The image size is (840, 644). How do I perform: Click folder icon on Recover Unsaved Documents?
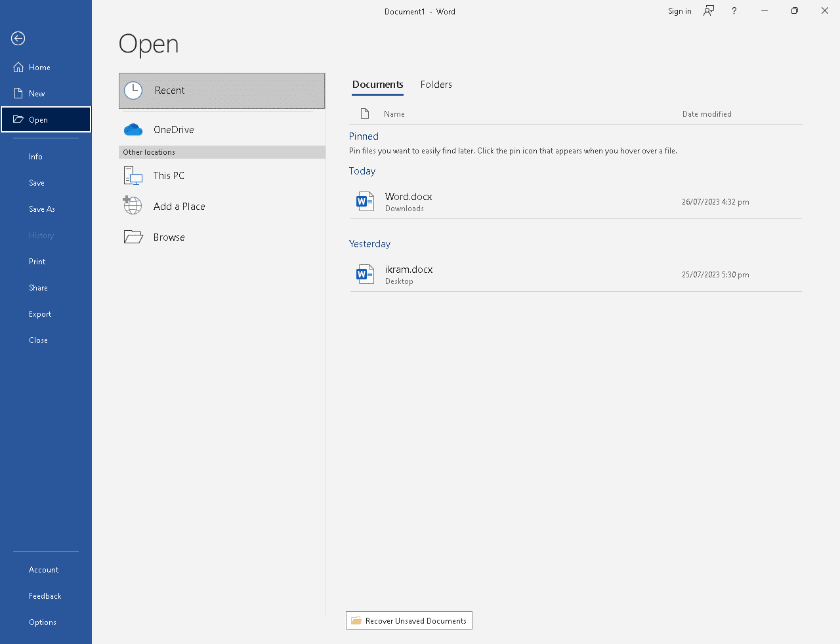click(356, 620)
